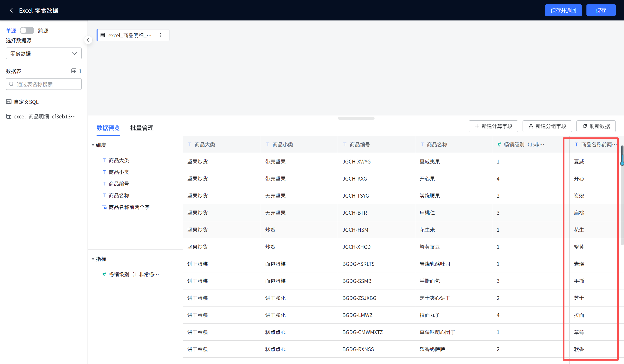Open the 零食数据 data source dropdown
Image resolution: width=624 pixels, height=364 pixels.
(44, 53)
